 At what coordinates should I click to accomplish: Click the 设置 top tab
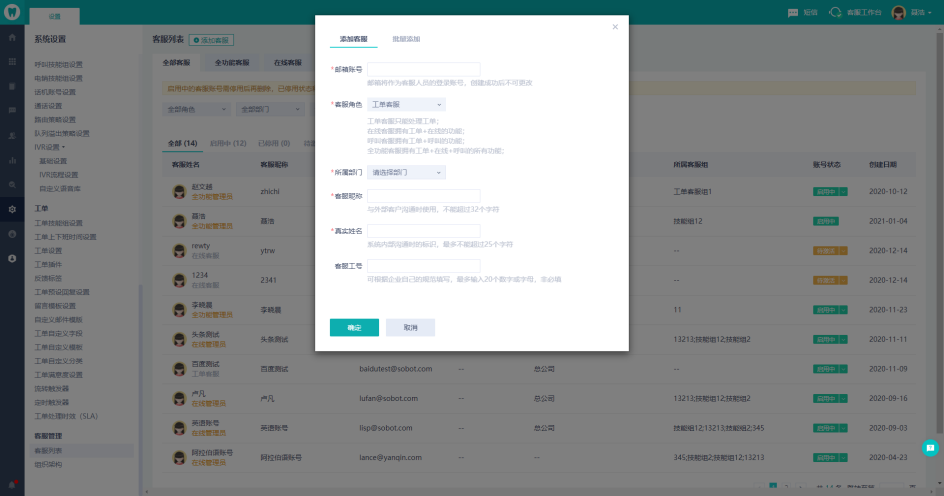pyautogui.click(x=54, y=17)
